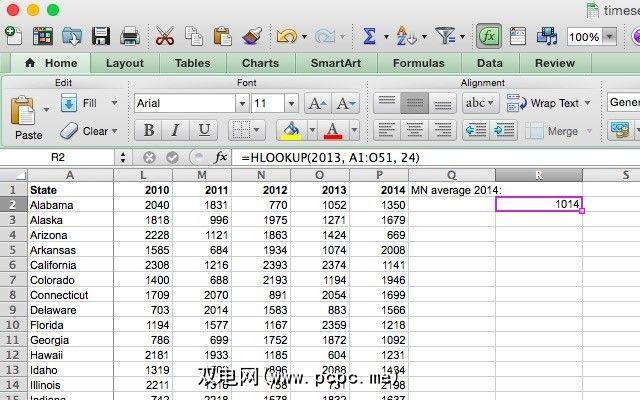
Task: Open the Wrap Text dropdown
Action: click(588, 103)
